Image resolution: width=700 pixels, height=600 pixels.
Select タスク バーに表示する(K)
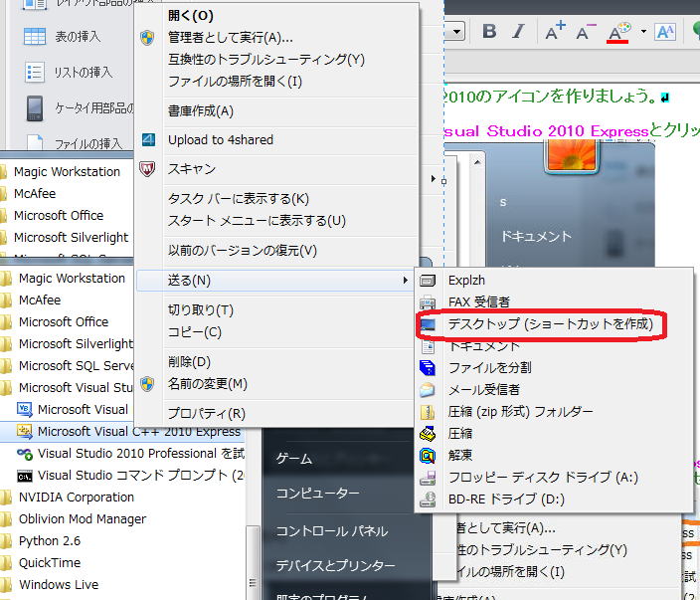click(x=276, y=199)
